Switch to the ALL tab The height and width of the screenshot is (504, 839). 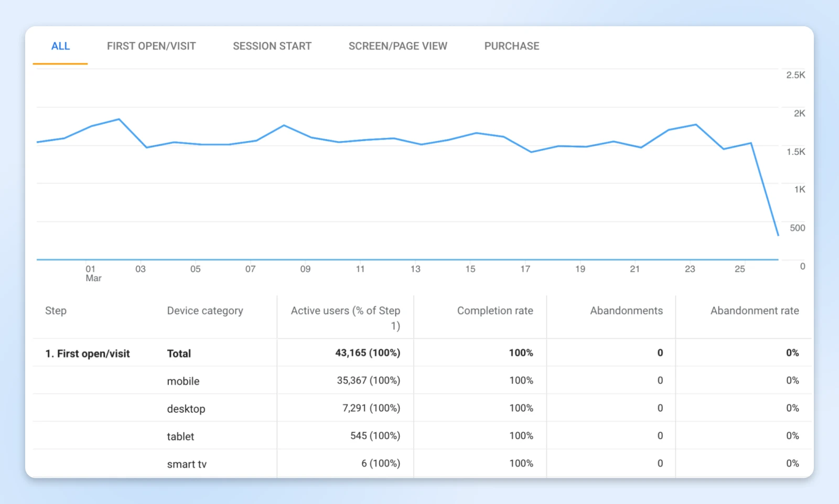(60, 46)
